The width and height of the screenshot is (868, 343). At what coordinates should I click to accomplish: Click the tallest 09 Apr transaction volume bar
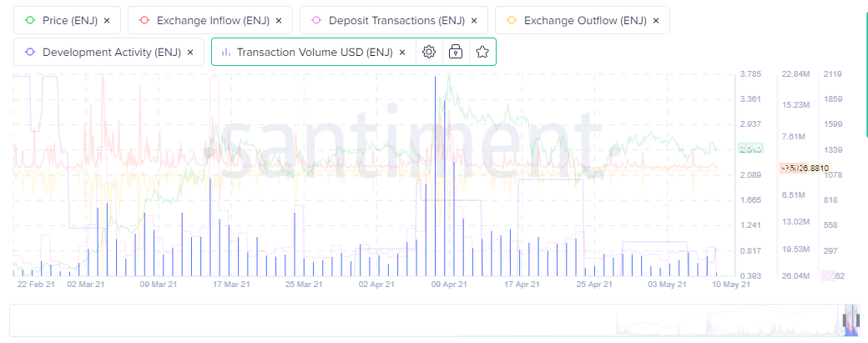pos(435,176)
